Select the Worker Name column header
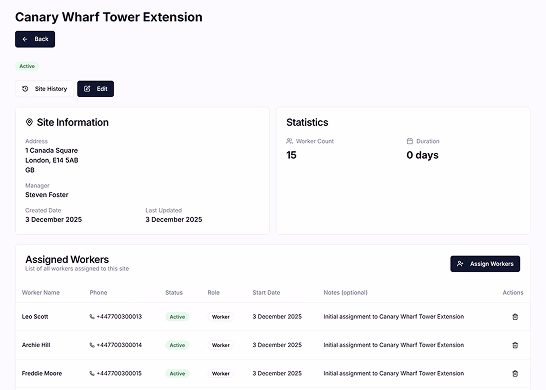The height and width of the screenshot is (390, 546). tap(41, 292)
